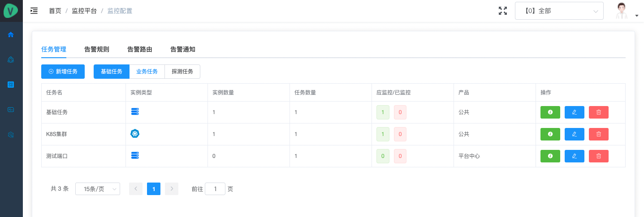Delete K8S集群 with the red trash button
The width and height of the screenshot is (644, 217).
coord(599,134)
